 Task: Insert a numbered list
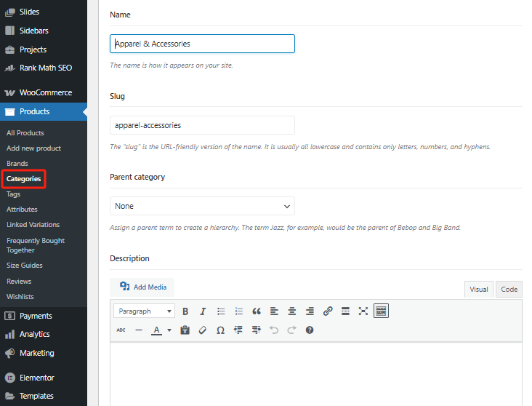pyautogui.click(x=238, y=311)
